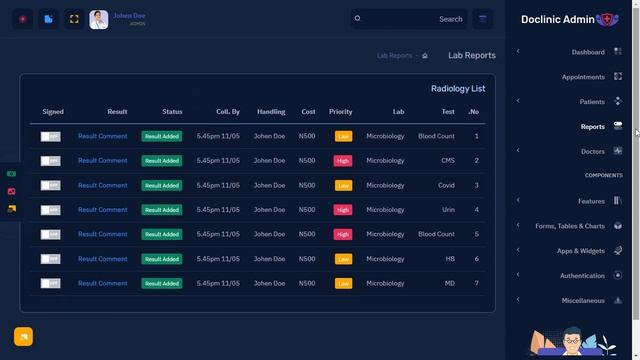Click the search magnifier icon
Screen dimensions: 640x360
pos(358,18)
